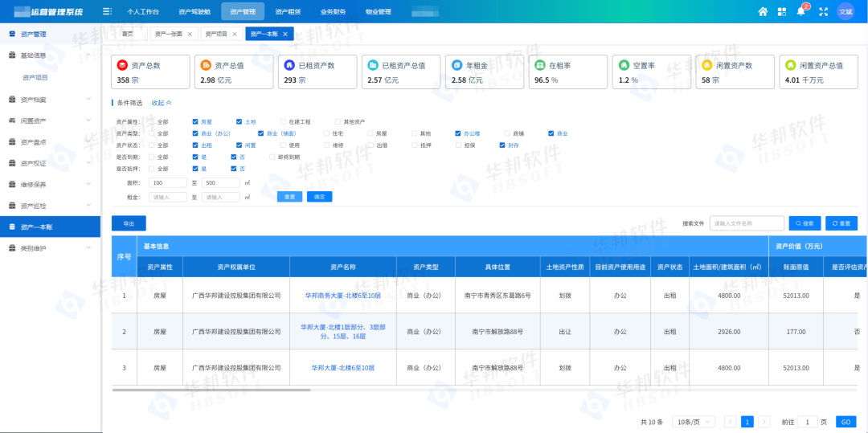This screenshot has height=433, width=868.
Task: Click the sidebar 资产管理 header icon
Action: point(12,34)
